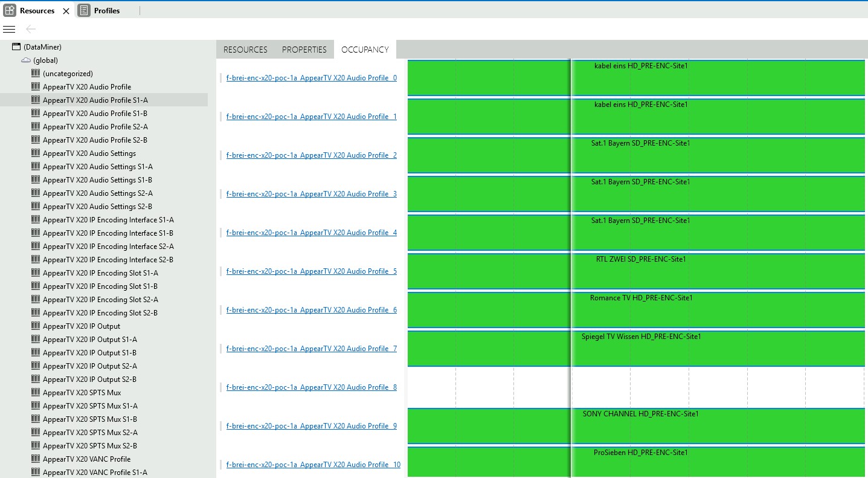This screenshot has height=478, width=868.
Task: Open the PROPERTIES tab
Action: [304, 50]
